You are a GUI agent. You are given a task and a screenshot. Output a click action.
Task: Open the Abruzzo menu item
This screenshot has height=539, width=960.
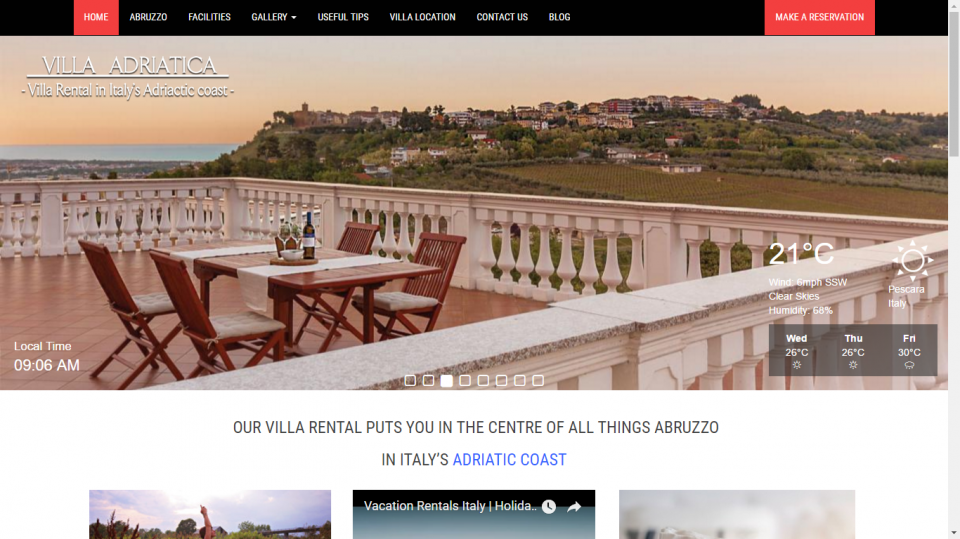coord(148,17)
